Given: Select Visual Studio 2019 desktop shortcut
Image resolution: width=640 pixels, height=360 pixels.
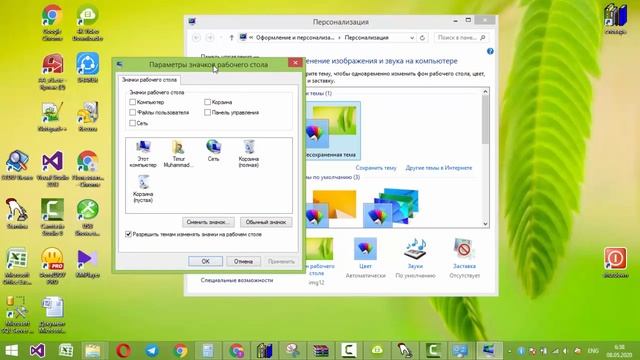Looking at the screenshot, I should [52, 168].
